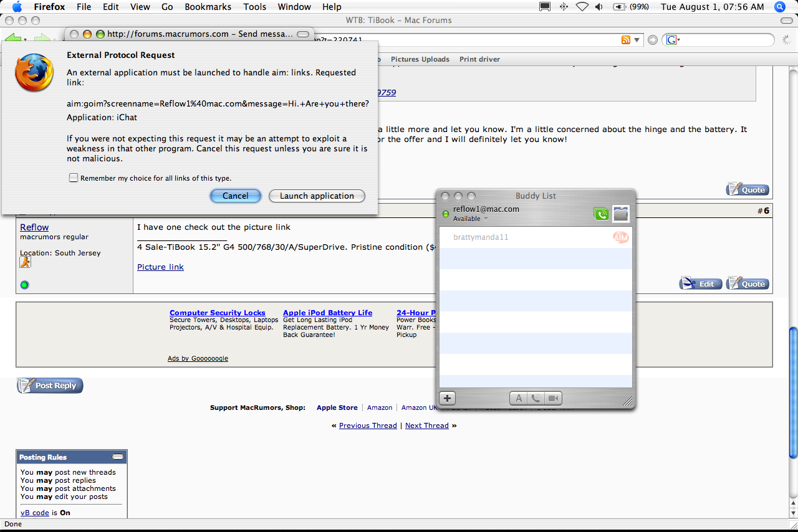Viewport: 798px width, 532px height.
Task: Click the Go arrow beside address bar
Action: 653,40
